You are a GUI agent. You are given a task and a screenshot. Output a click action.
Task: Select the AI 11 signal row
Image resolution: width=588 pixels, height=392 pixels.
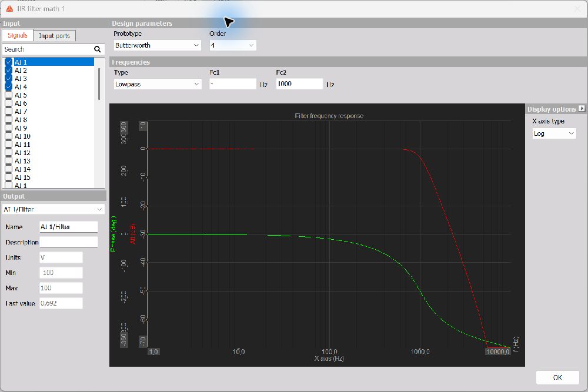coord(49,145)
